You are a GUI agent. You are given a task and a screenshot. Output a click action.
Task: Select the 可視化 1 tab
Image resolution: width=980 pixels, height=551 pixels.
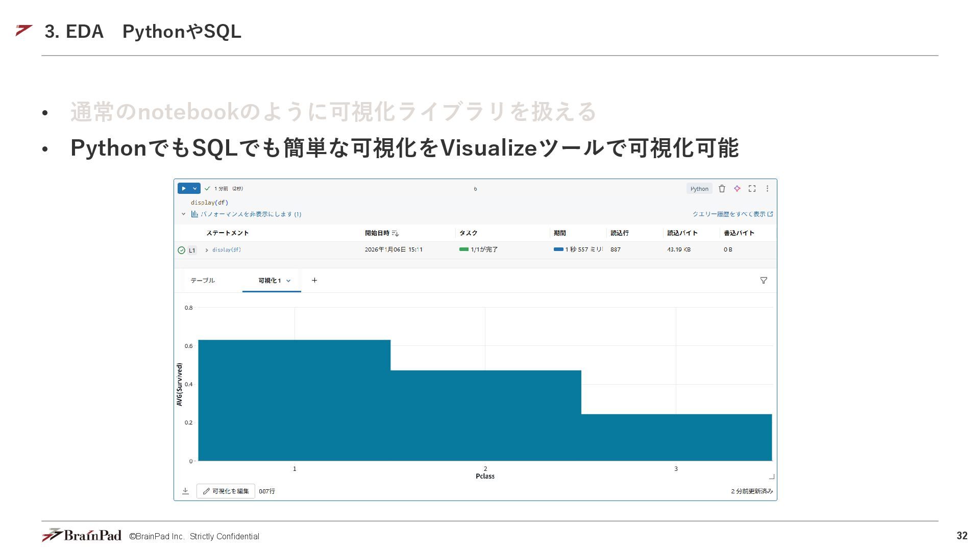coord(269,281)
